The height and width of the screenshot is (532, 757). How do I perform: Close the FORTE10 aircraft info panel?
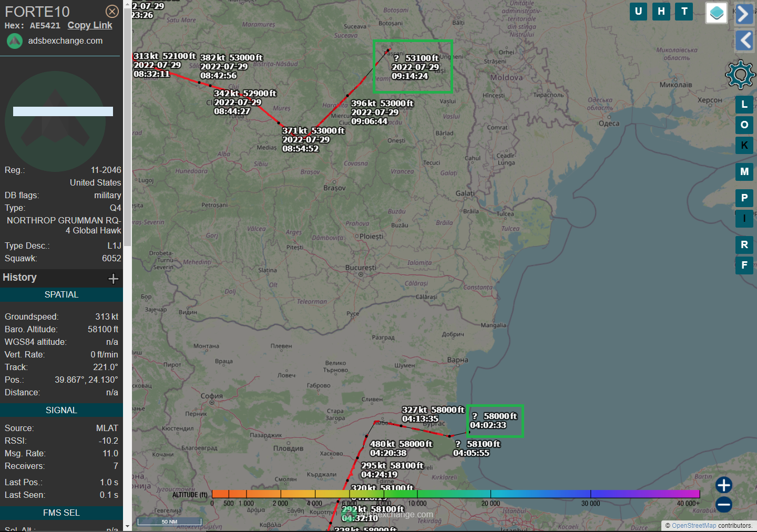click(x=112, y=11)
